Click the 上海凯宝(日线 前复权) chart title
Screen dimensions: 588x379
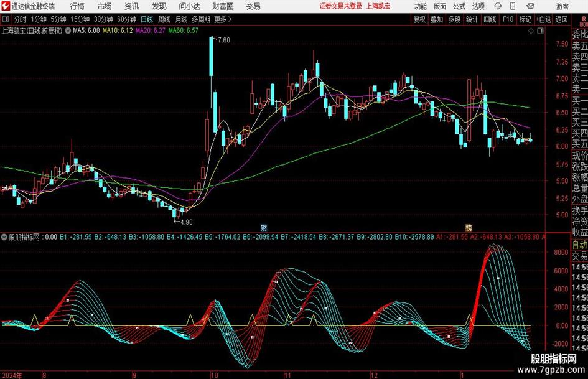(x=32, y=30)
